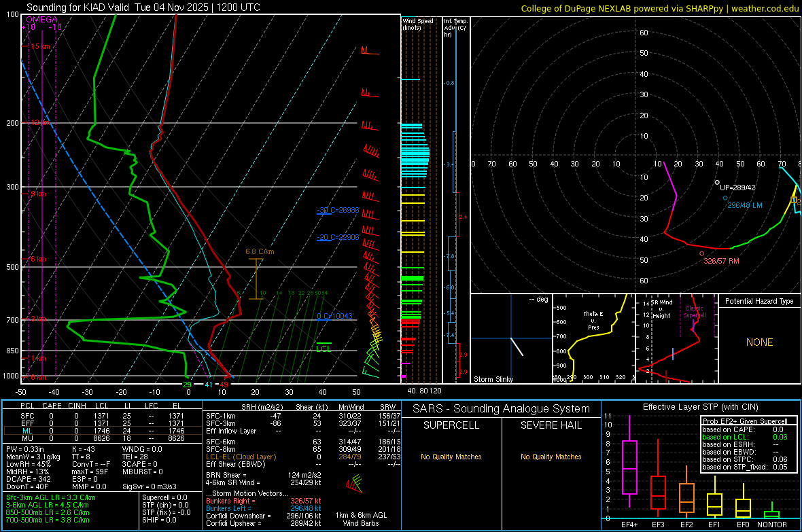Click the 'Effective Layer STP (with CIN)' title
The height and width of the screenshot is (532, 802).
700,407
